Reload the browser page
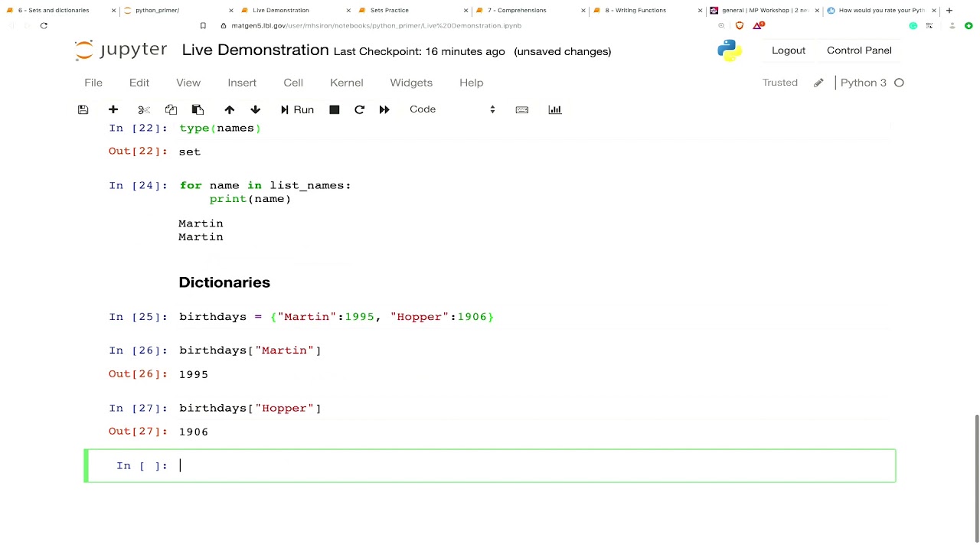980x551 pixels. pyautogui.click(x=44, y=25)
